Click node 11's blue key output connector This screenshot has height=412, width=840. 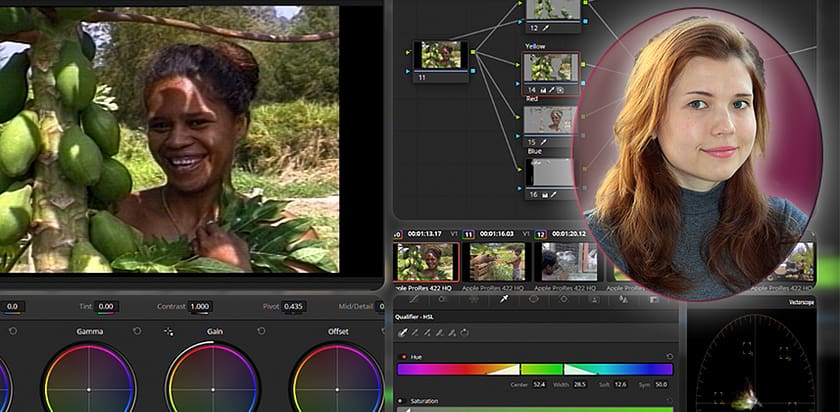click(x=472, y=71)
